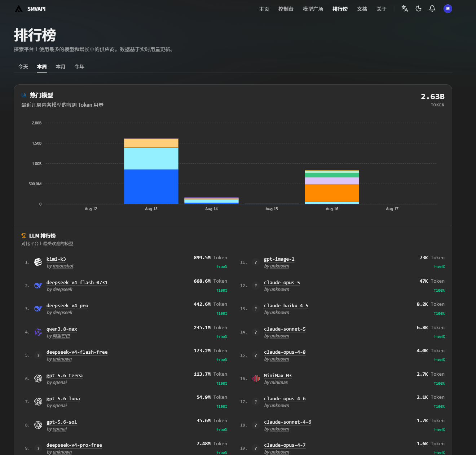Open the qwen3.8-max model link
This screenshot has width=476, height=455.
pyautogui.click(x=62, y=329)
